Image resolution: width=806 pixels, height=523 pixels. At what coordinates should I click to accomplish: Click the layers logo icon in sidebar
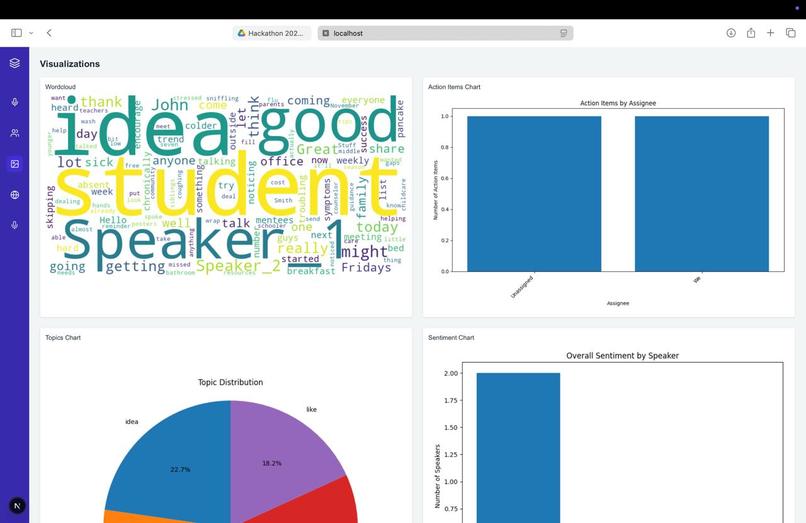point(14,63)
